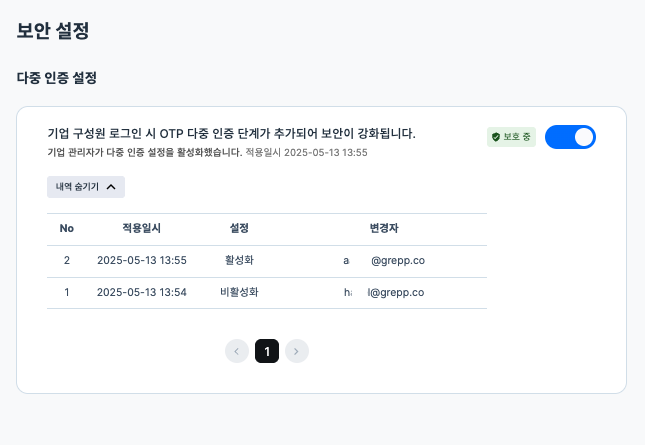Click the No column header
645x445 pixels.
coord(67,228)
